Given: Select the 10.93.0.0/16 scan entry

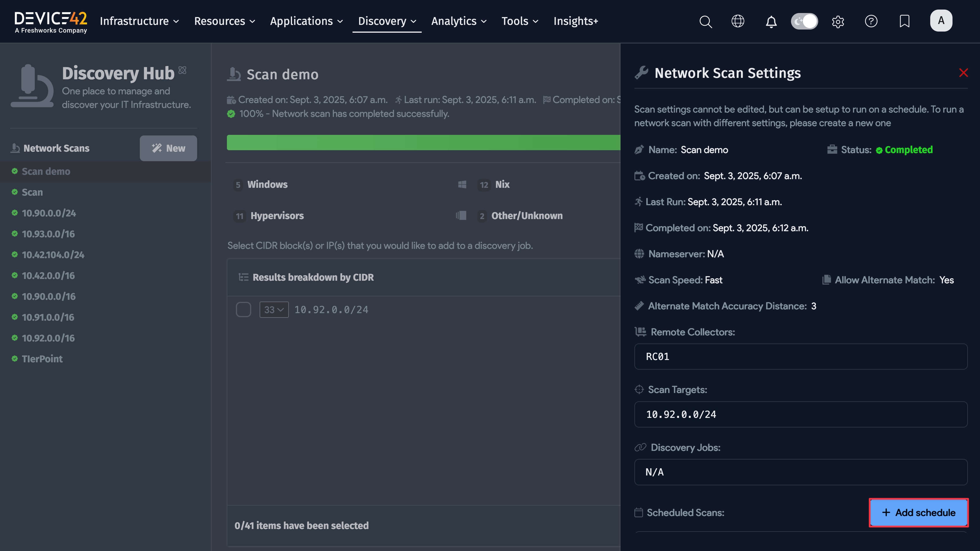Looking at the screenshot, I should tap(48, 234).
